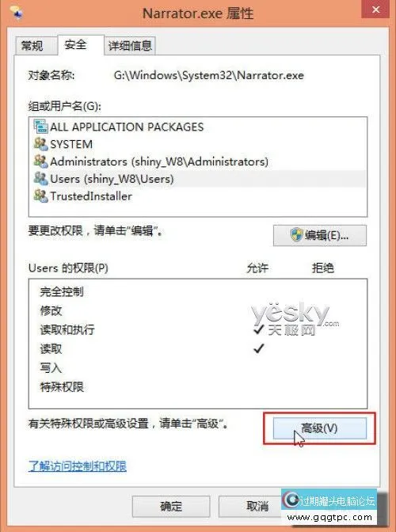The width and height of the screenshot is (396, 532).
Task: Click the Users group icon
Action: [x=40, y=178]
